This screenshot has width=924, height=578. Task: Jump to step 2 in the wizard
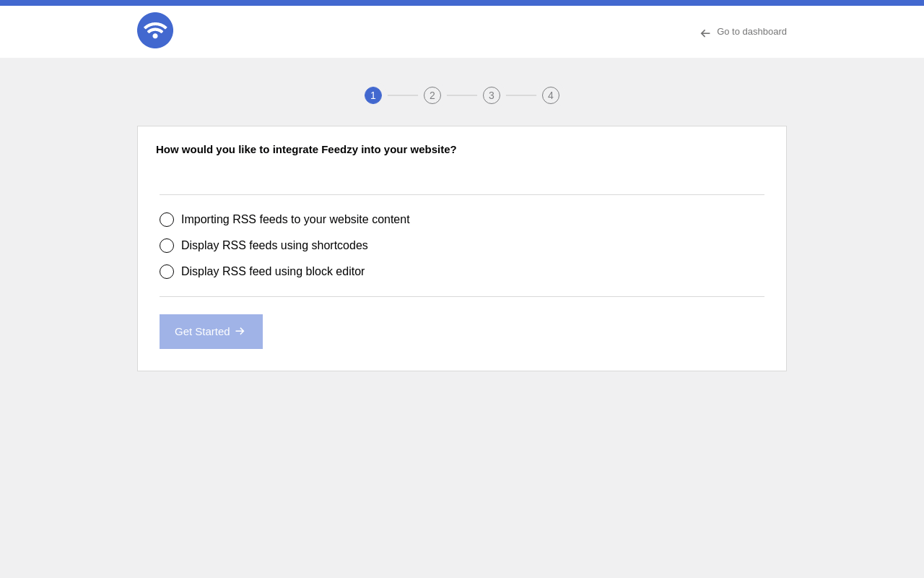pos(432,95)
